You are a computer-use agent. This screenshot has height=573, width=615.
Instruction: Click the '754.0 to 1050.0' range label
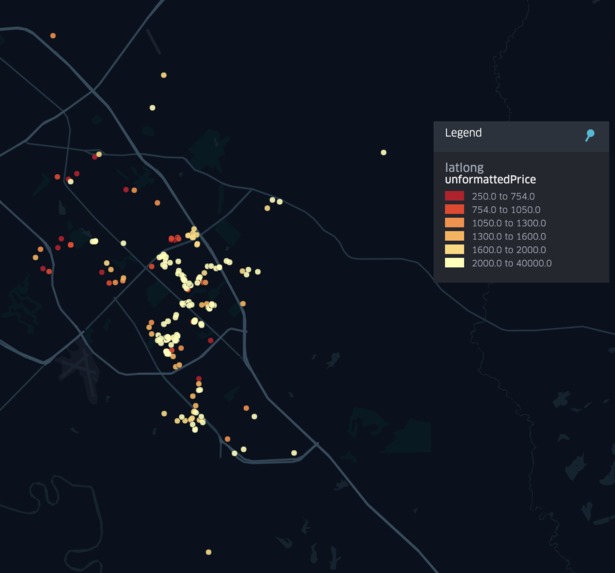pos(506,210)
